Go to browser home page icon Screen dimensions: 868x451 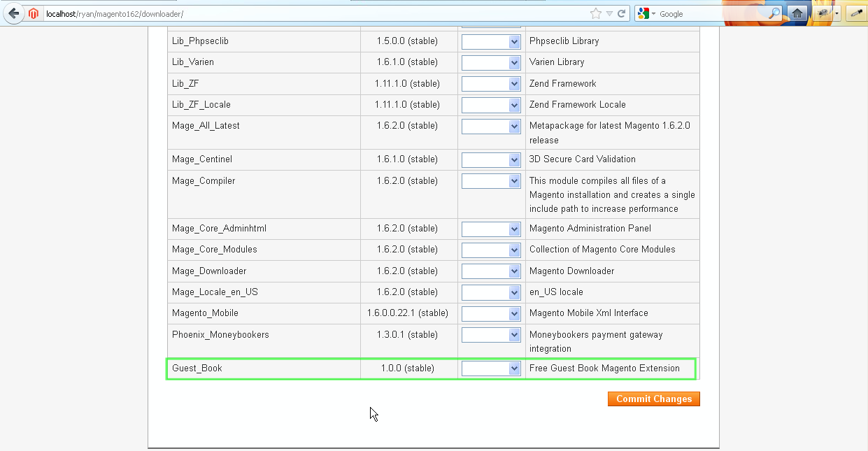coord(797,13)
